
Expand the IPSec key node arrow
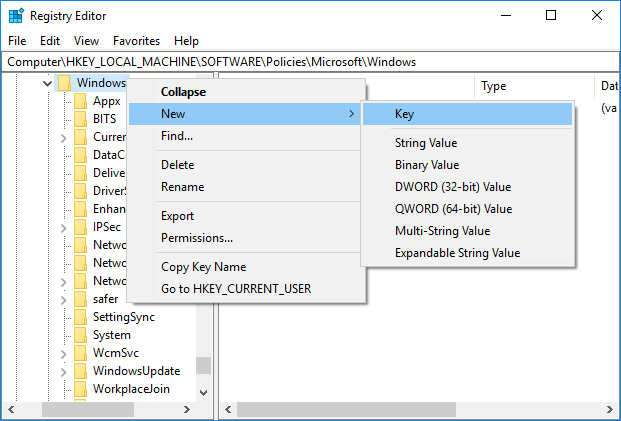64,227
